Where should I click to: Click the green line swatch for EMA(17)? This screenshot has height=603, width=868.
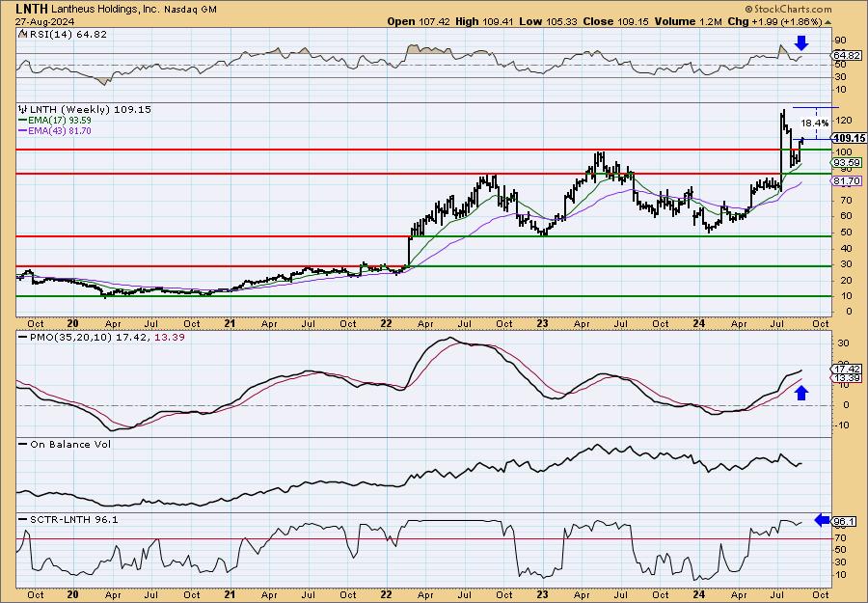(23, 121)
